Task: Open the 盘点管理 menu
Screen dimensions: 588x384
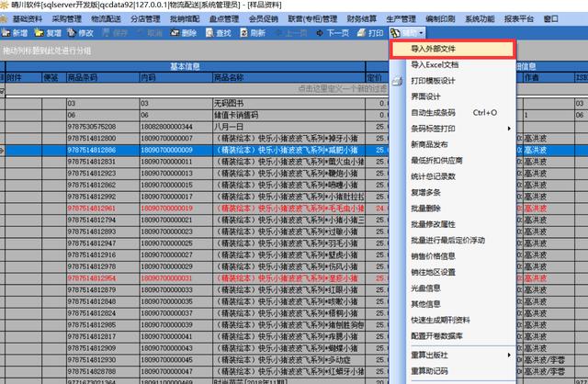Action: click(224, 18)
